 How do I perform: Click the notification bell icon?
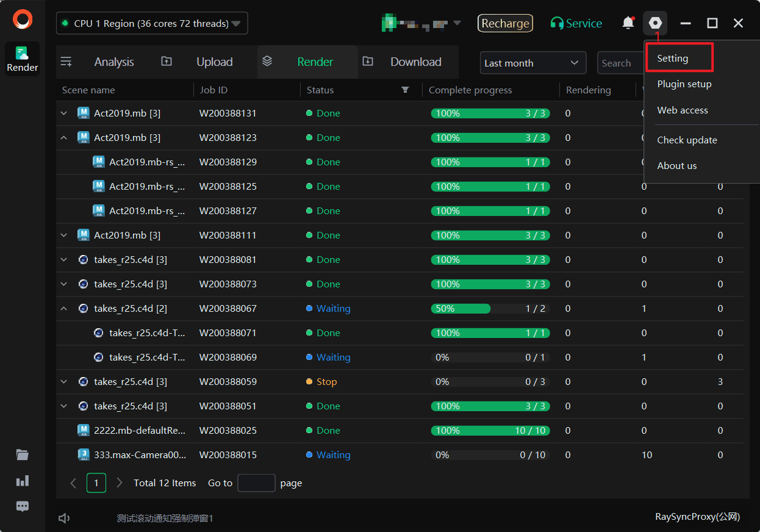coord(628,23)
